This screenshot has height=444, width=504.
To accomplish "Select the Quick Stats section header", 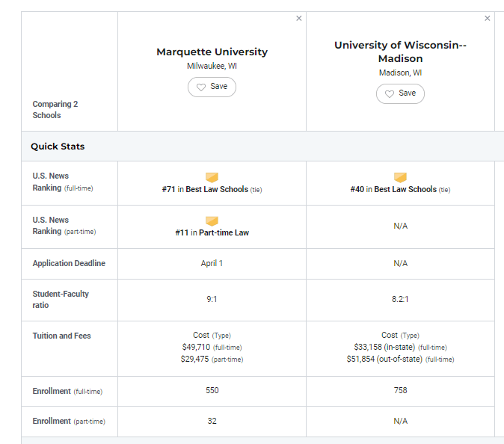I will coord(58,147).
